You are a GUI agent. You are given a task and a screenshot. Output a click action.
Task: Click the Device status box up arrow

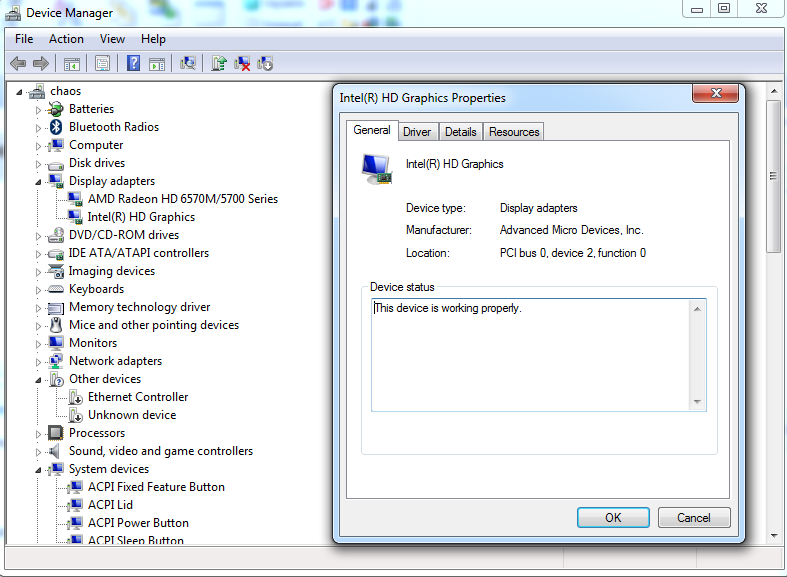pyautogui.click(x=697, y=309)
